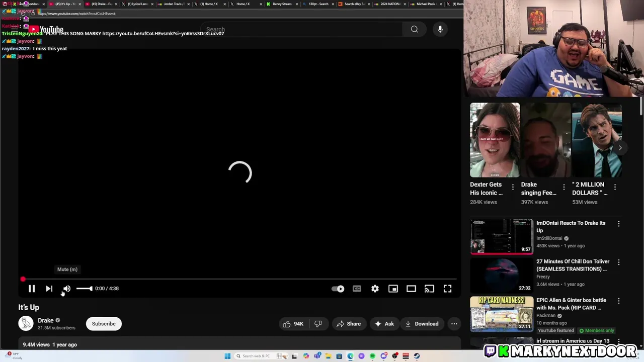This screenshot has height=362, width=644.
Task: Open Copilot from the taskbar
Action: 306,356
